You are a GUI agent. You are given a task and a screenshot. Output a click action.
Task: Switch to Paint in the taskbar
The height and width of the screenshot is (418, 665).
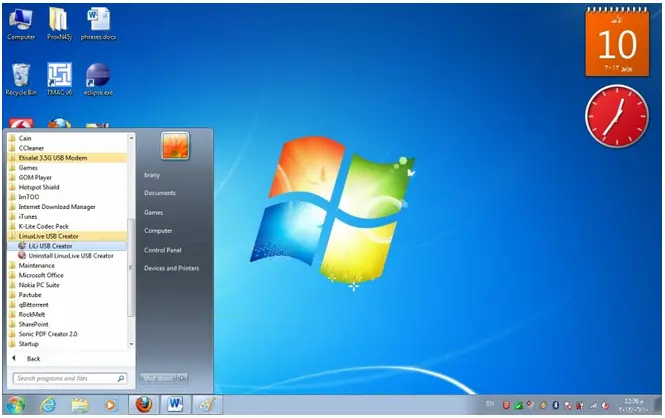click(207, 405)
